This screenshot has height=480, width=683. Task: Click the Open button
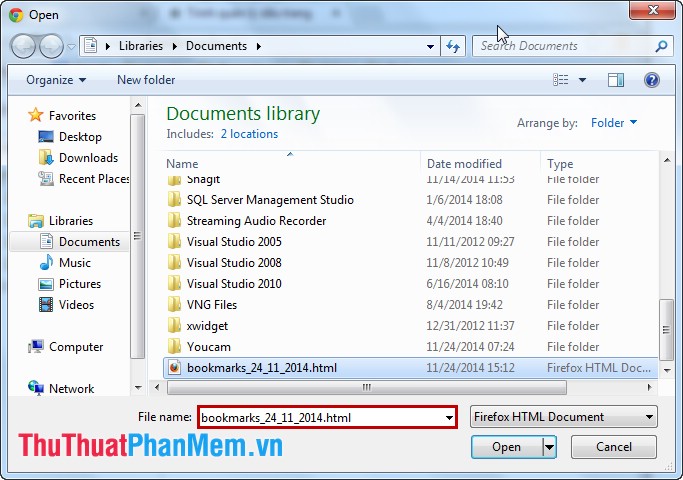[x=507, y=447]
